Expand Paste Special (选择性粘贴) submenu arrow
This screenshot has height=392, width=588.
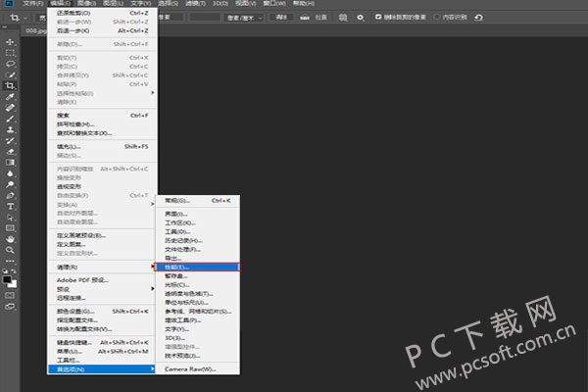[153, 93]
